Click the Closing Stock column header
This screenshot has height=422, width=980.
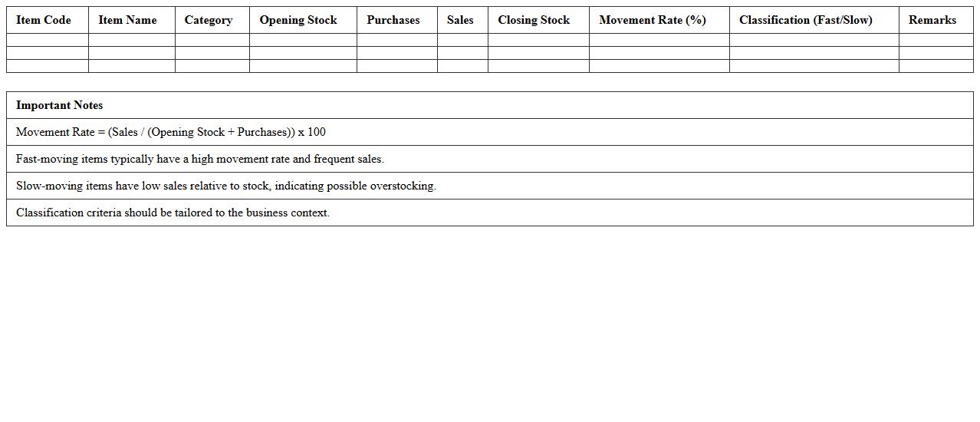(534, 20)
